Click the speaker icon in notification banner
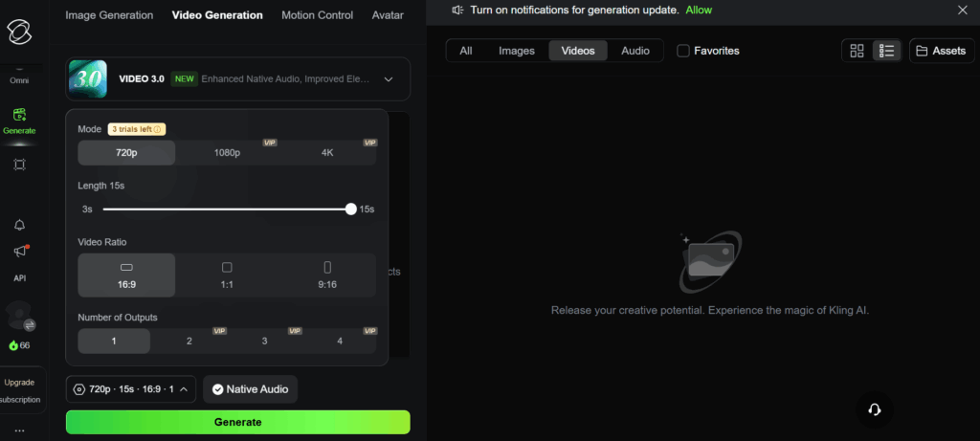This screenshot has height=441, width=980. pos(458,10)
